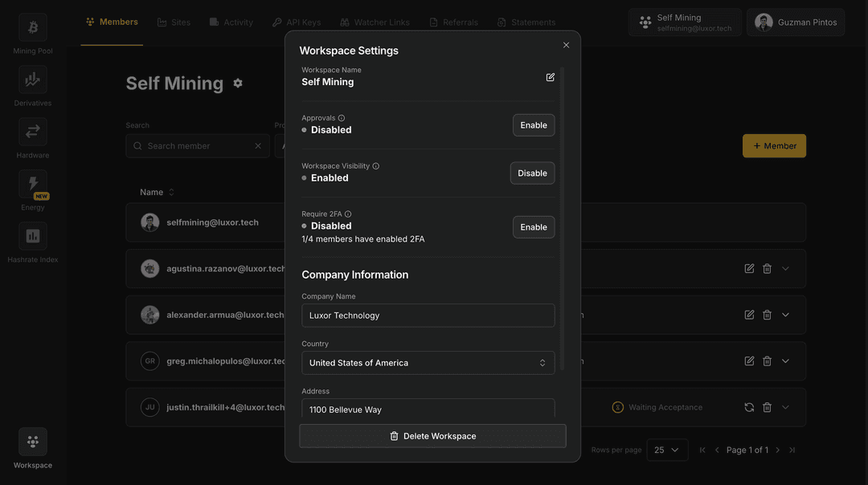Open Country dropdown United States of America
Image resolution: width=868 pixels, height=485 pixels.
pos(428,363)
